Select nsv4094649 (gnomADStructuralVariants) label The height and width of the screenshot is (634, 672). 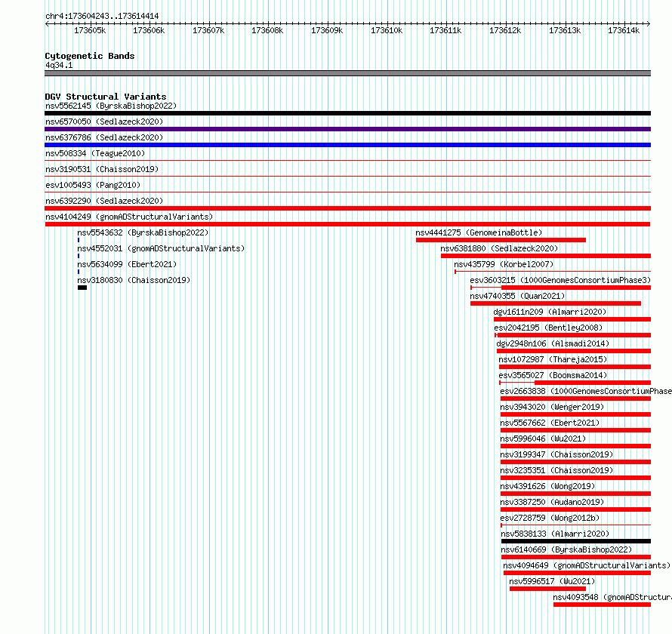pyautogui.click(x=587, y=565)
